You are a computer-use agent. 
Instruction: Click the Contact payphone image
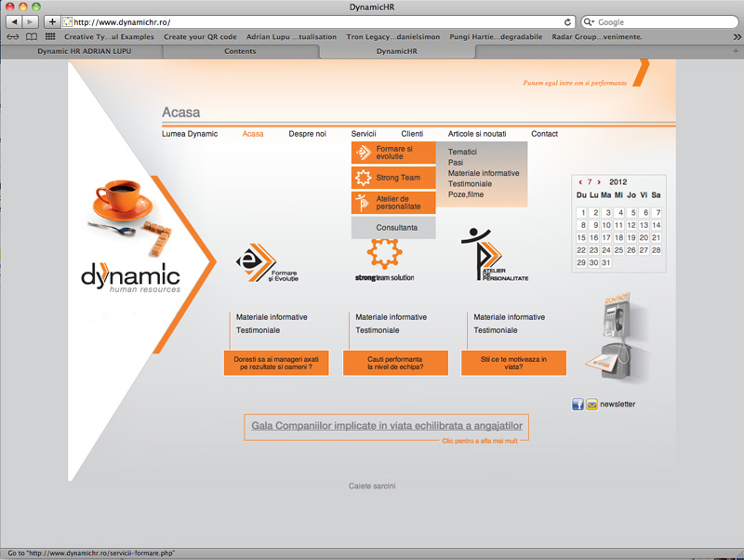[x=615, y=338]
